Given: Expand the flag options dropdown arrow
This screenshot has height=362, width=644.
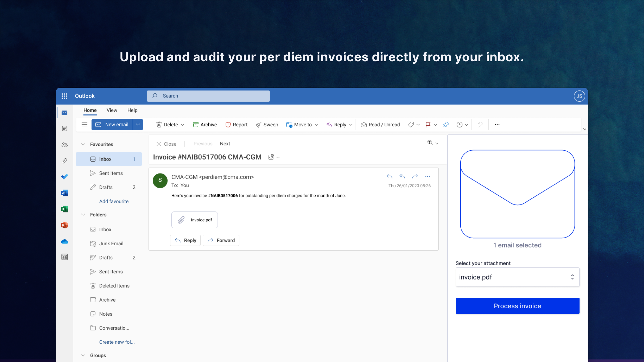Looking at the screenshot, I should point(435,125).
